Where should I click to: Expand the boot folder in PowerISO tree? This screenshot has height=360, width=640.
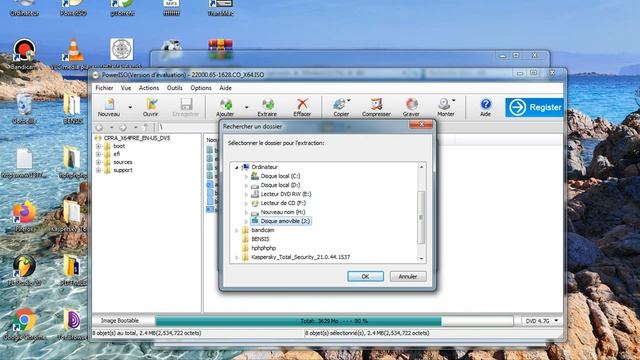pyautogui.click(x=98, y=146)
